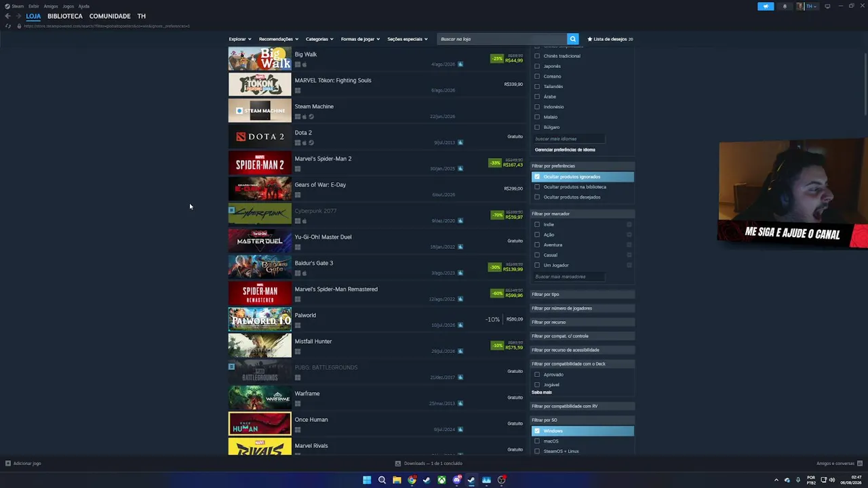Collapse the Filtrar por marcador section
The width and height of the screenshot is (868, 488).
pos(583,213)
